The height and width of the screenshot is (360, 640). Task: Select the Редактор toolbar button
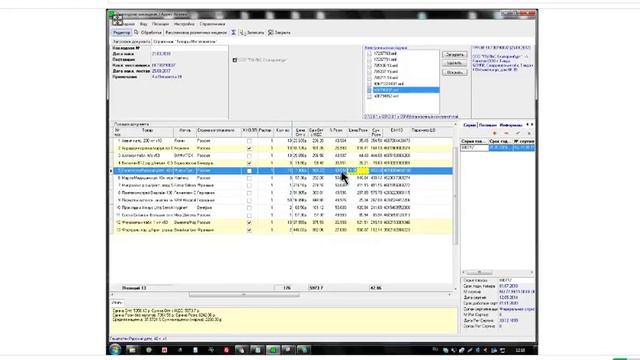pos(121,32)
